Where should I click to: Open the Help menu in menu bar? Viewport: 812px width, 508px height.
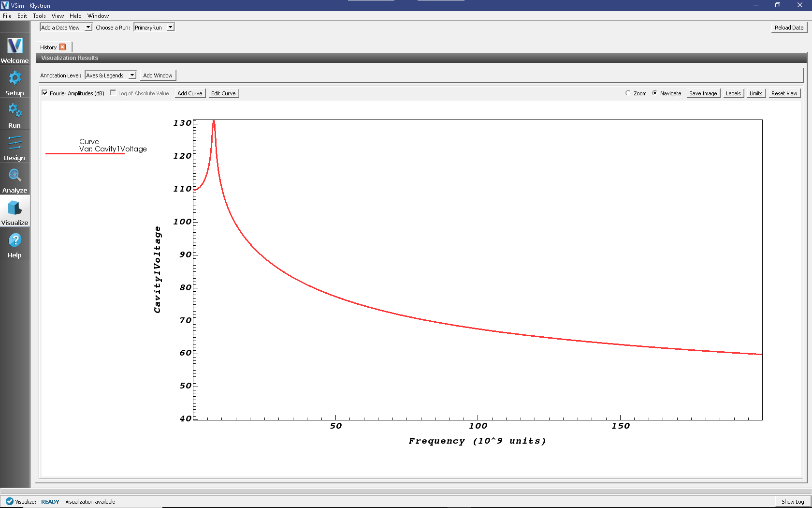tap(75, 16)
